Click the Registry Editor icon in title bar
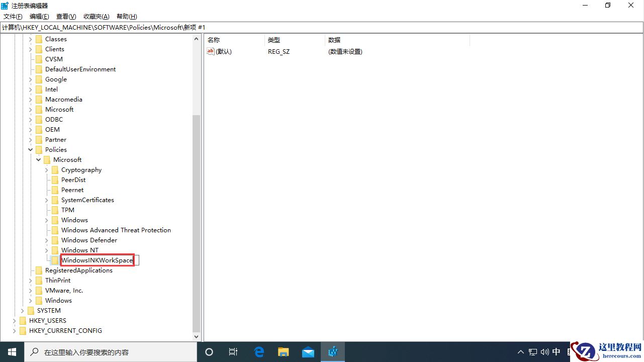644x362 pixels. pos(5,5)
